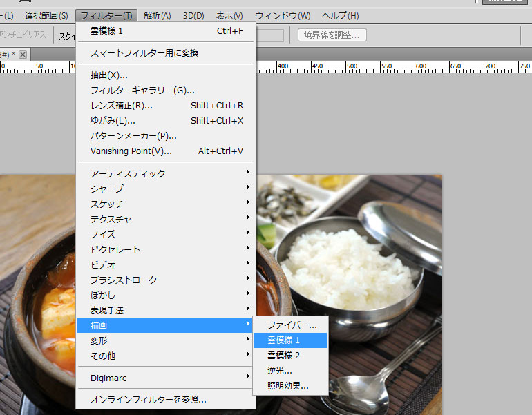Expand the 変形 submenu
Screen dimensions: 532x415
167,340
